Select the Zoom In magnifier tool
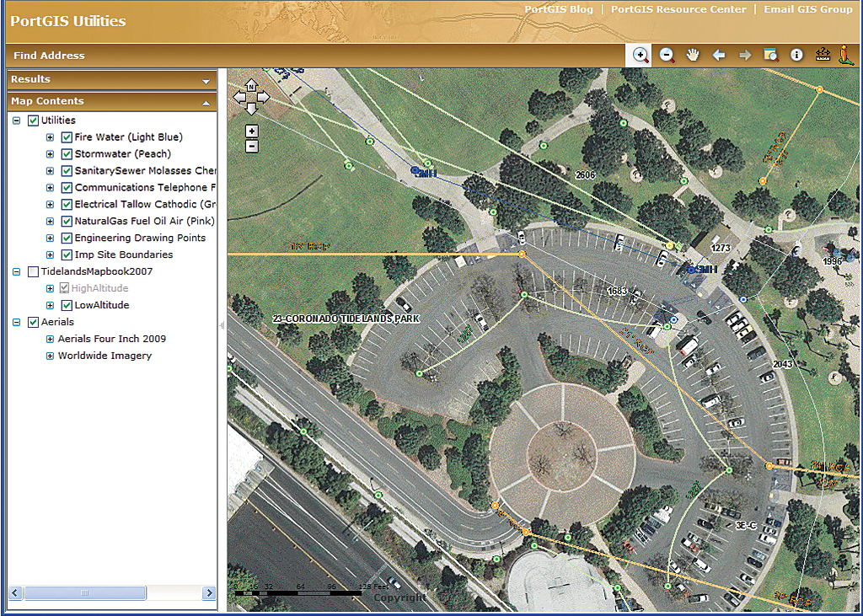The width and height of the screenshot is (863, 616). (641, 55)
